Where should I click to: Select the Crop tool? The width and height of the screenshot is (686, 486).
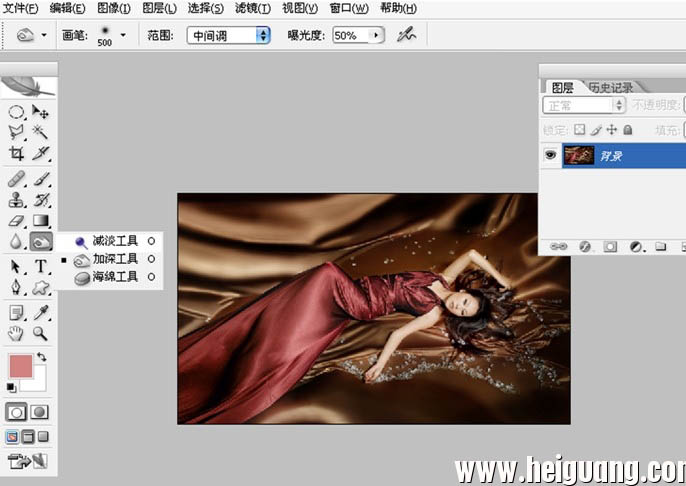point(17,153)
